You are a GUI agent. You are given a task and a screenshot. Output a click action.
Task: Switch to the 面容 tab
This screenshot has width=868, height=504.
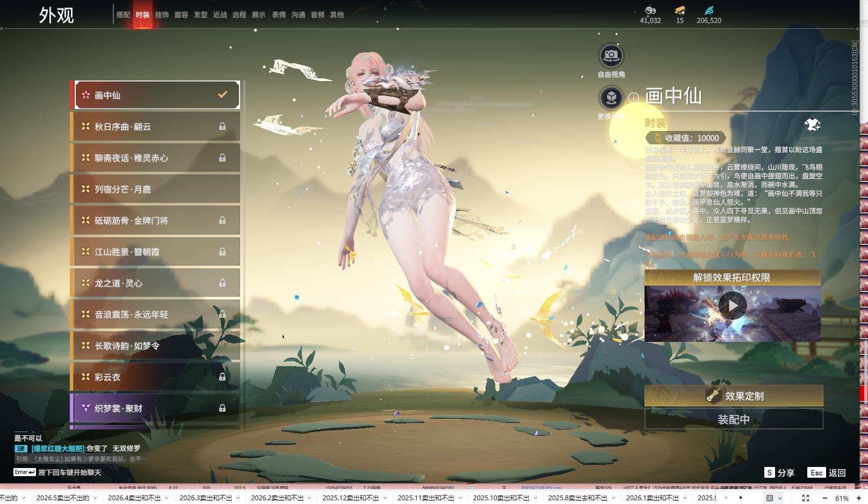click(181, 14)
